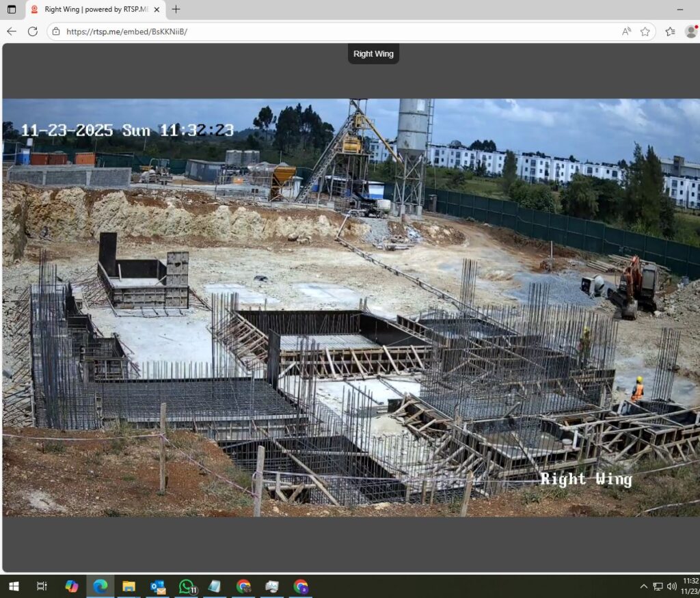Image resolution: width=700 pixels, height=598 pixels.
Task: Open the Tab actions menu icon
Action: pos(12,10)
